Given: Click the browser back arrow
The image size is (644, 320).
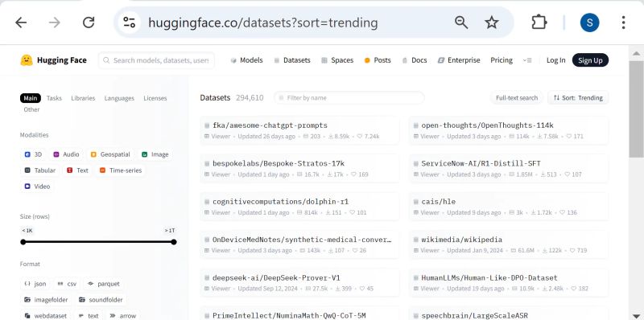Looking at the screenshot, I should tap(21, 23).
